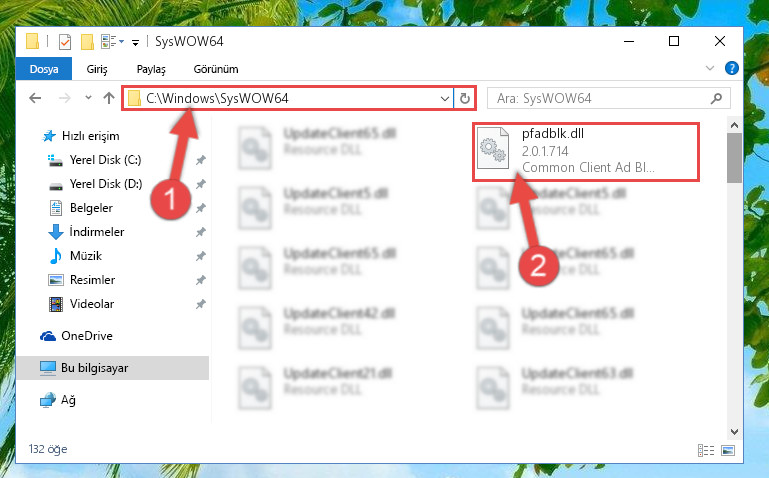
Task: Open the Dosya menu tab
Action: pyautogui.click(x=44, y=69)
